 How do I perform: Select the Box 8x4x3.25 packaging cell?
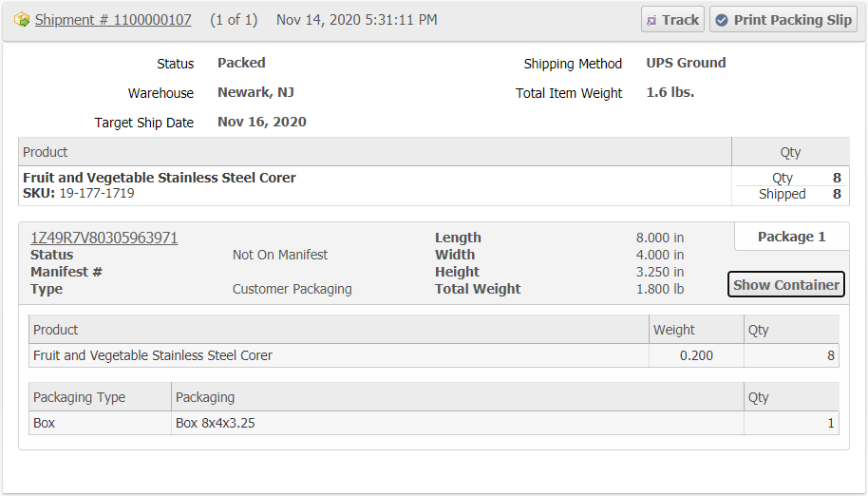pyautogui.click(x=215, y=423)
